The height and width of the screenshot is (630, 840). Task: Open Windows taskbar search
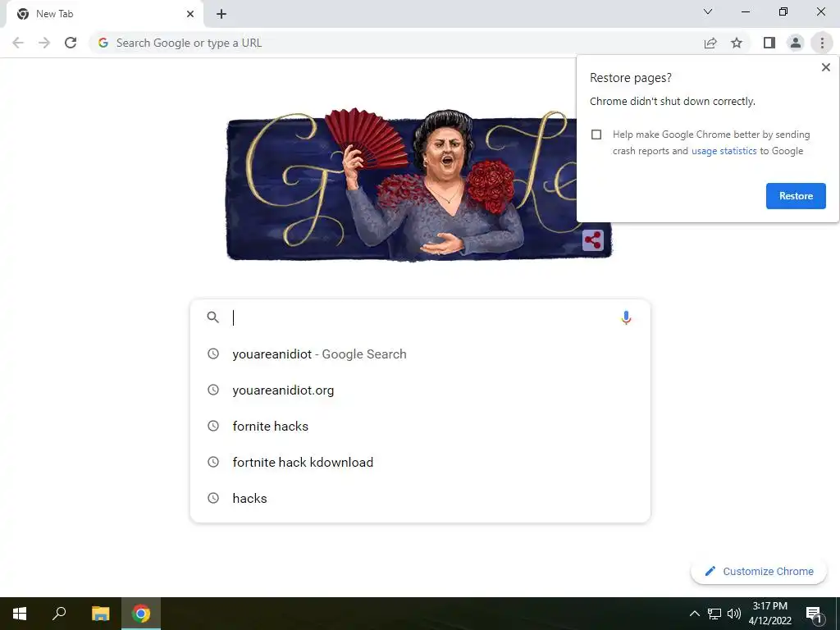click(59, 614)
